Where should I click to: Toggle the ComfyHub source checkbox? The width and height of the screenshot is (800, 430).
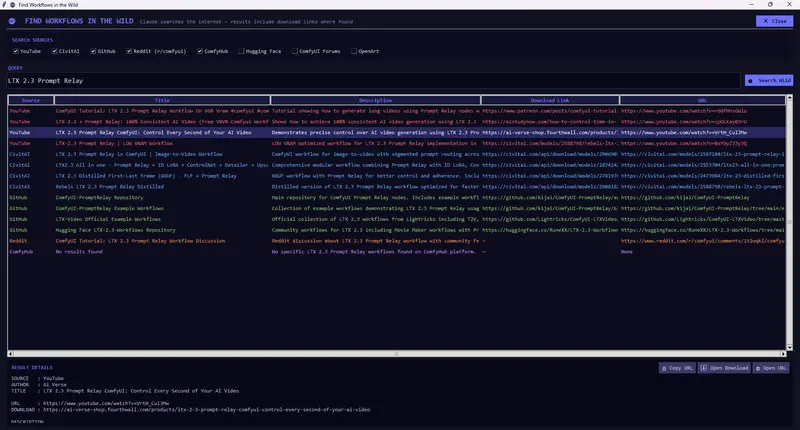tap(200, 51)
